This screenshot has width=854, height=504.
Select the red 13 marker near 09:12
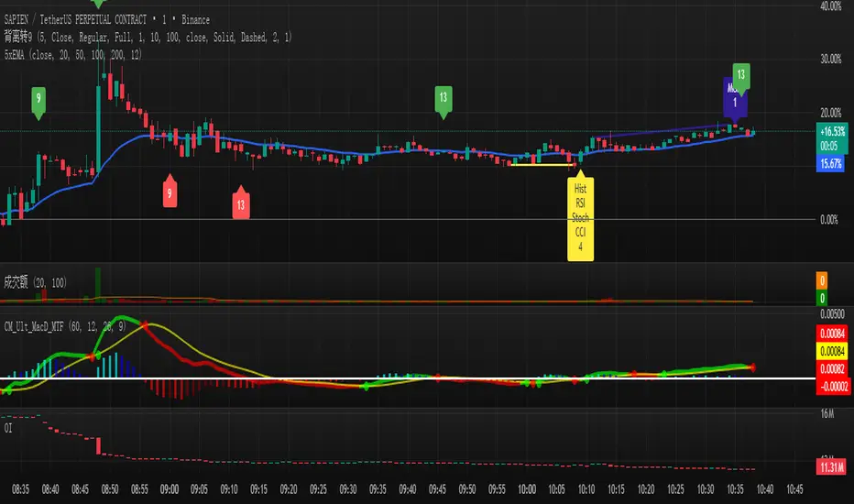(x=240, y=202)
